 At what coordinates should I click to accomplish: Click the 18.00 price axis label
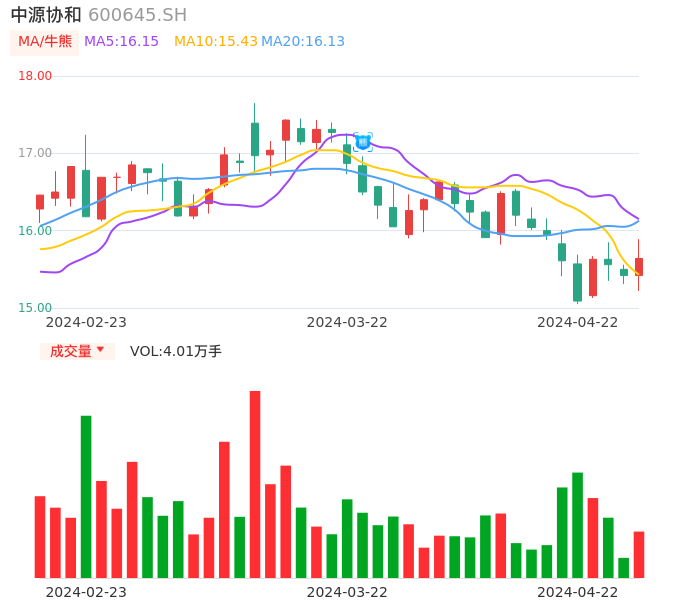[x=35, y=76]
